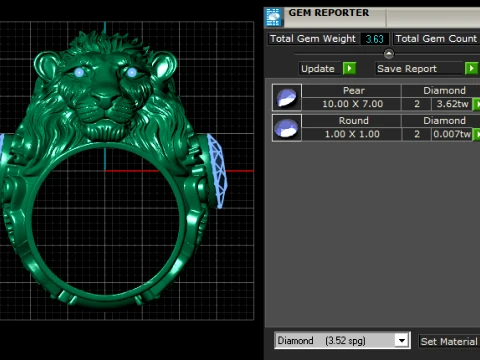Click the Diamond cell in Pear row
Image resolution: width=480 pixels, height=360 pixels.
point(441,90)
